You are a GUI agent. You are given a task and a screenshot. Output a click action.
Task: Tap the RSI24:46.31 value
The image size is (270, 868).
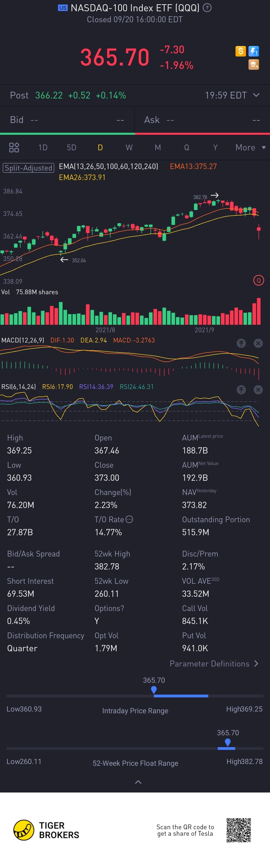click(136, 387)
